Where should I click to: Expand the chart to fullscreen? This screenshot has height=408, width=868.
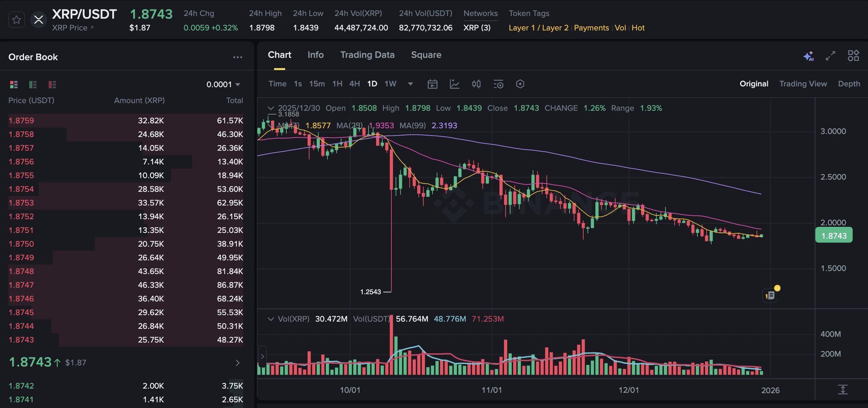830,56
